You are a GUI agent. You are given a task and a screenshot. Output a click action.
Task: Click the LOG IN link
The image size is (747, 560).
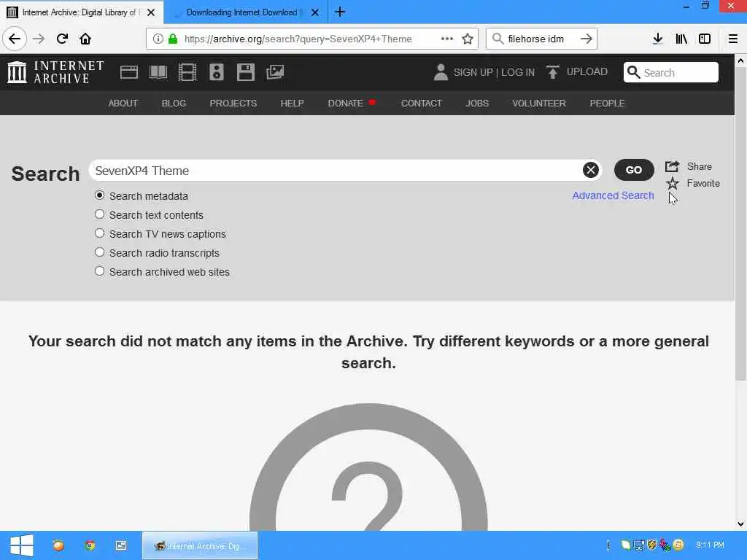point(518,72)
